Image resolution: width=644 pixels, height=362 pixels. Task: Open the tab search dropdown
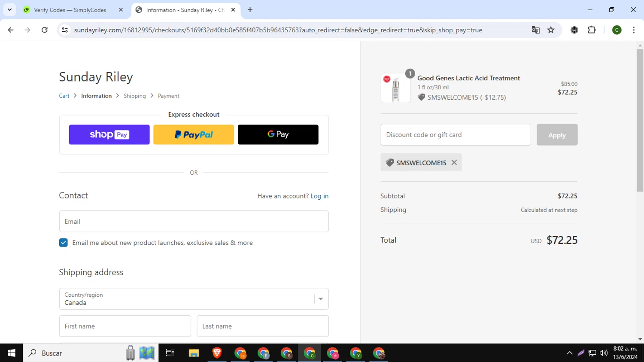[x=9, y=10]
